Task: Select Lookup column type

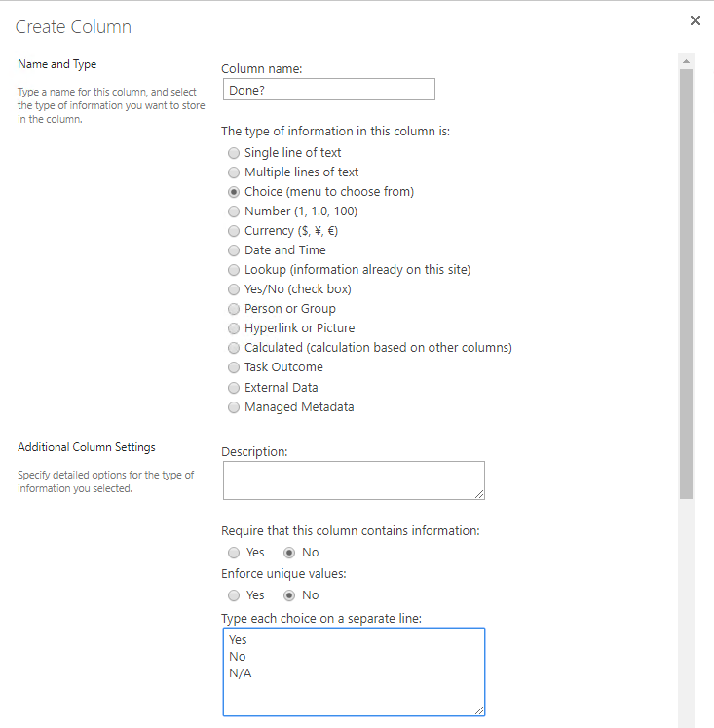Action: [x=234, y=270]
